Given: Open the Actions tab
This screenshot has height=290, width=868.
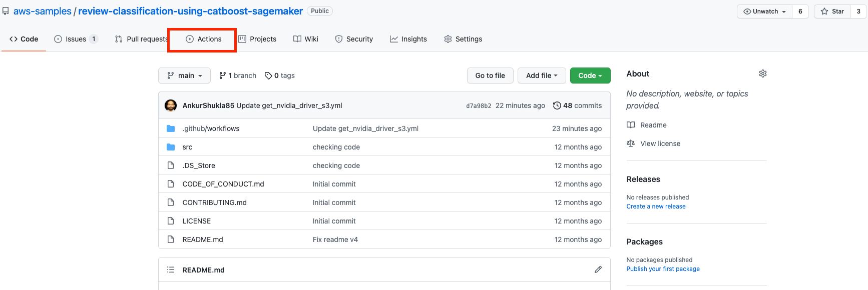Looking at the screenshot, I should pos(203,39).
